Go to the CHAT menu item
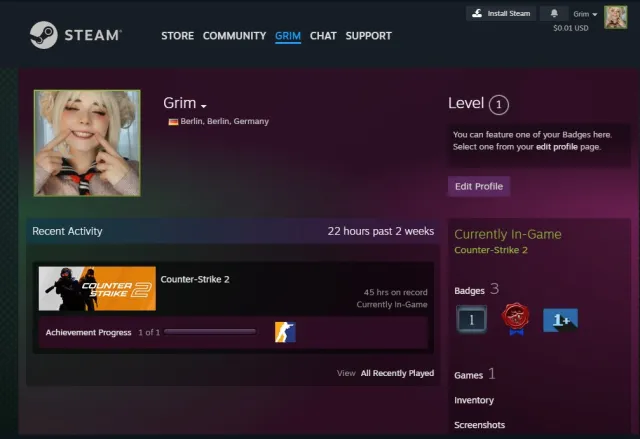The width and height of the screenshot is (640, 439). point(323,36)
